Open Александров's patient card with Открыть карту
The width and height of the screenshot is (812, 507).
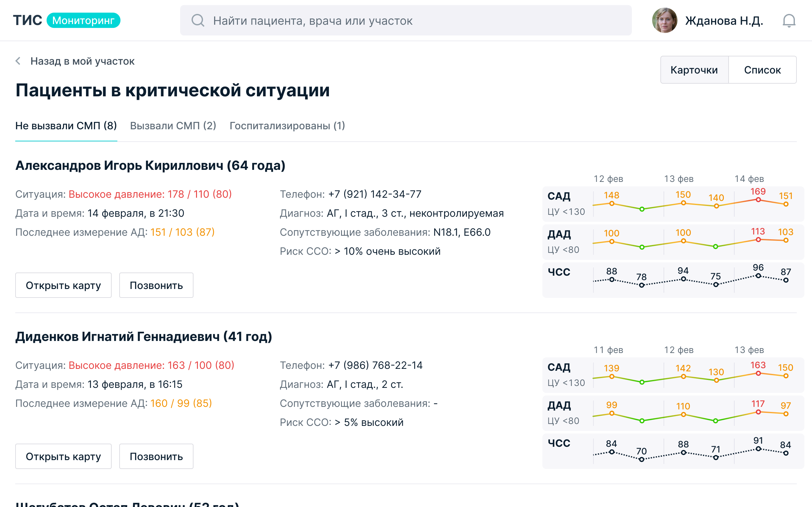(x=63, y=286)
